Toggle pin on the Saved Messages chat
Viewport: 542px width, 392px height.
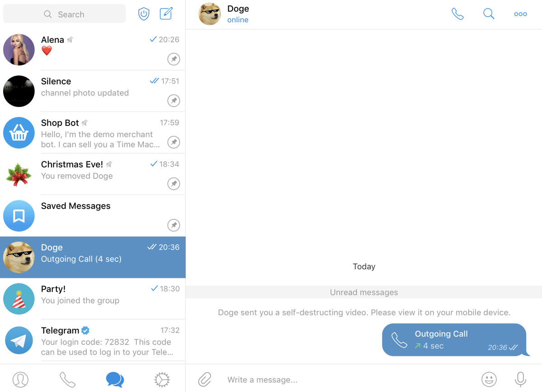174,225
